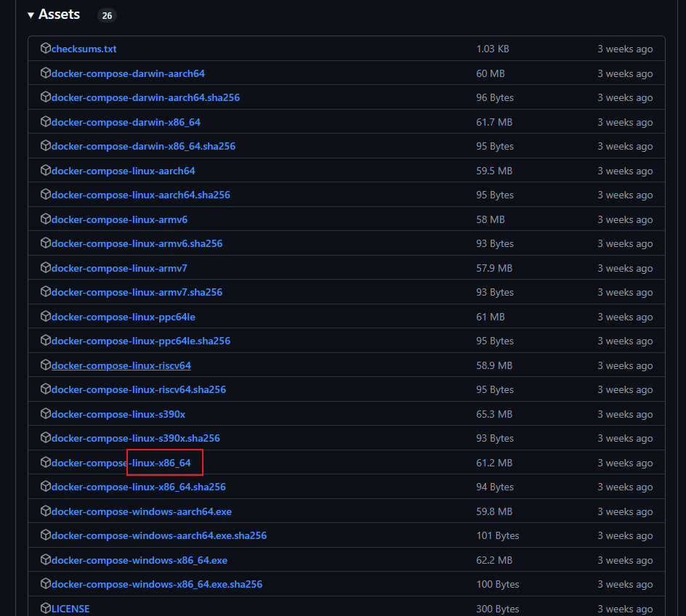
Task: Collapse the Assets section triangle
Action: click(x=31, y=15)
